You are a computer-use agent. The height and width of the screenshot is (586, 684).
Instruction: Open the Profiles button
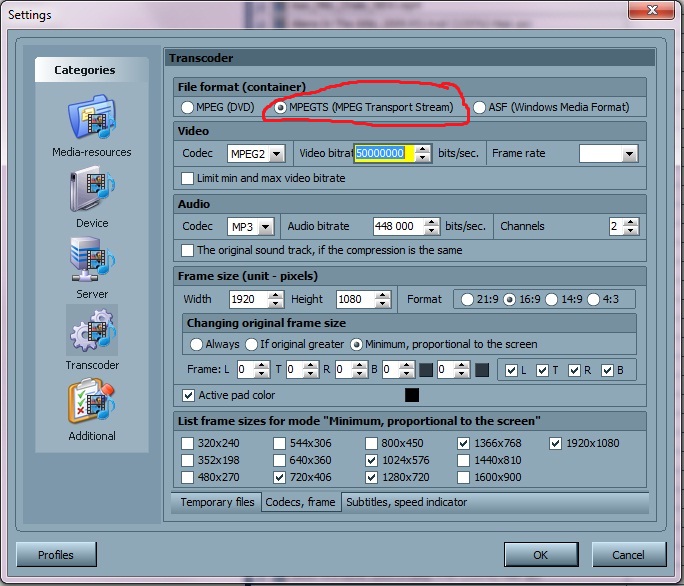coord(56,555)
